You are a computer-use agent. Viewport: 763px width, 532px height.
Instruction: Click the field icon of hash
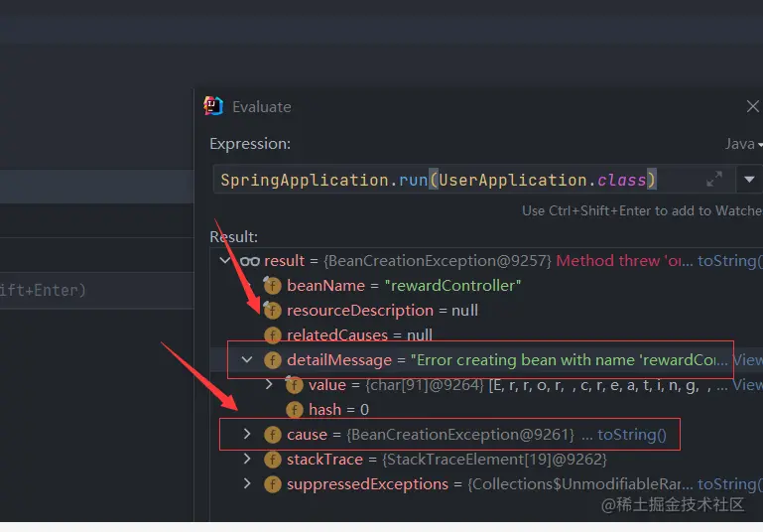(x=295, y=410)
